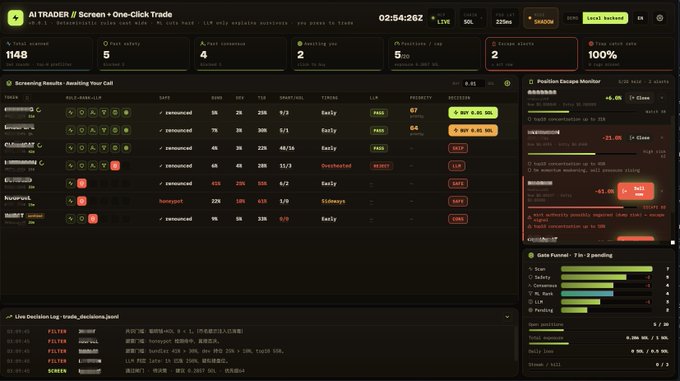The width and height of the screenshot is (680, 381).
Task: Click teal ML Rank bar in Gate Funnel
Action: pos(587,294)
